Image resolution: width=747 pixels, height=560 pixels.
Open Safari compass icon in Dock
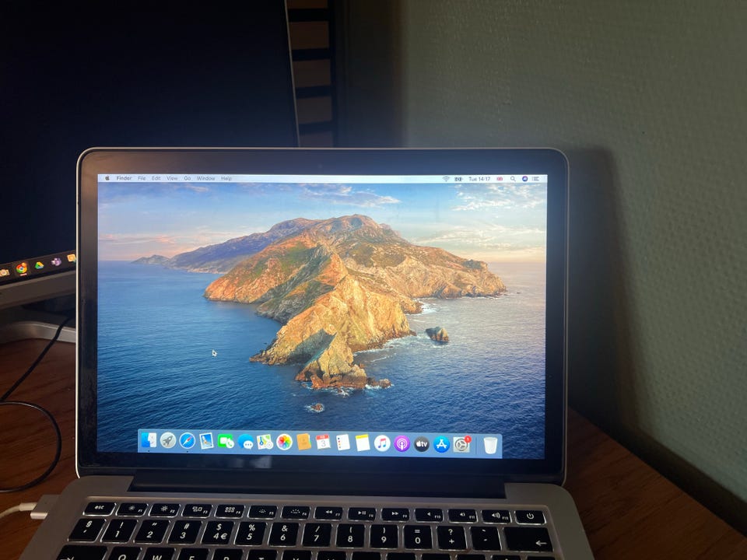coord(188,441)
